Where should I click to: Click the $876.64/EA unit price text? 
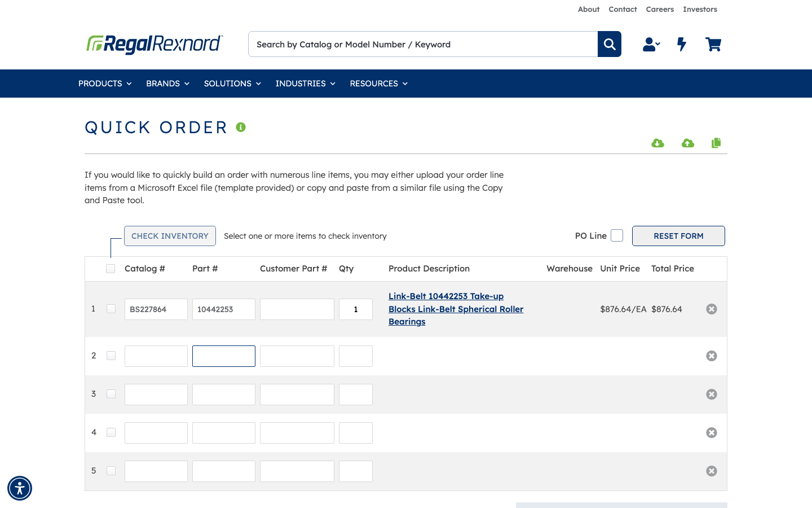tap(623, 309)
